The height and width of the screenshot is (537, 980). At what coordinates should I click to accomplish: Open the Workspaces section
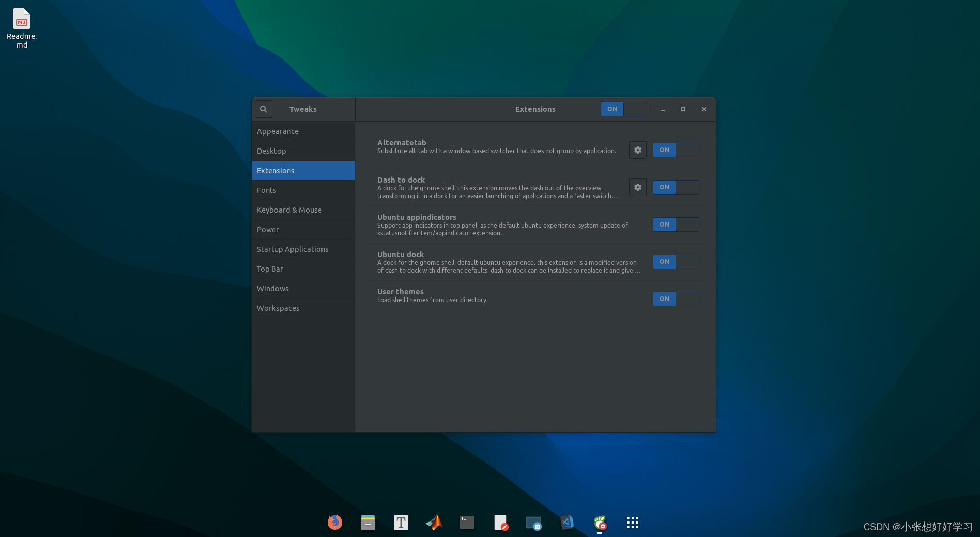click(x=303, y=308)
